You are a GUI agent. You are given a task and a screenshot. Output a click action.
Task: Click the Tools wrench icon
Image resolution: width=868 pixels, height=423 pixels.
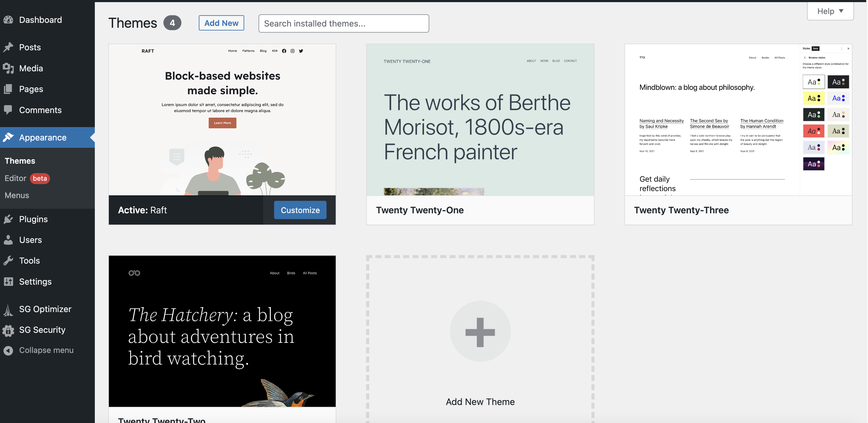(x=9, y=260)
